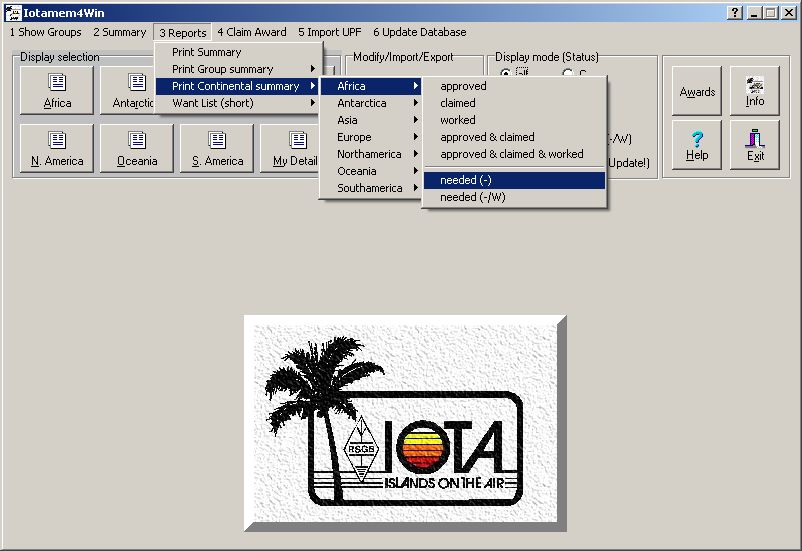Open the Africa display selection button
The height and width of the screenshot is (551, 802).
[57, 91]
